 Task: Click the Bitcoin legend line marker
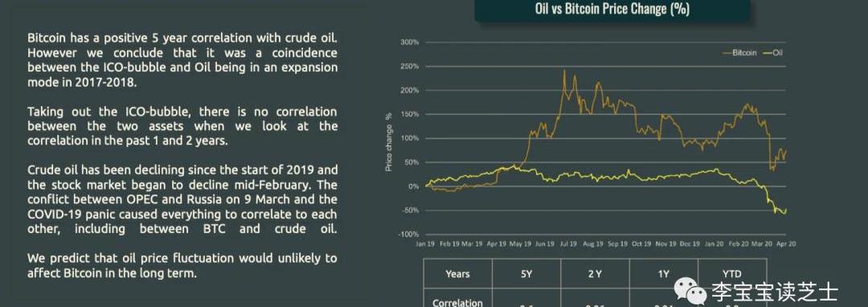[x=727, y=53]
